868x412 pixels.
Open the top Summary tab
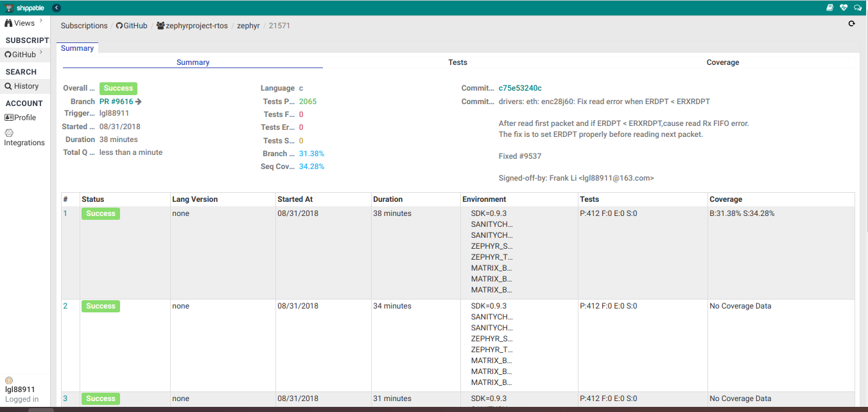coord(77,48)
